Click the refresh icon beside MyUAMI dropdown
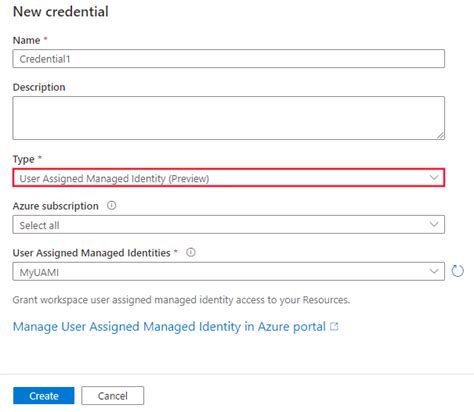This screenshot has width=474, height=412. [x=457, y=271]
